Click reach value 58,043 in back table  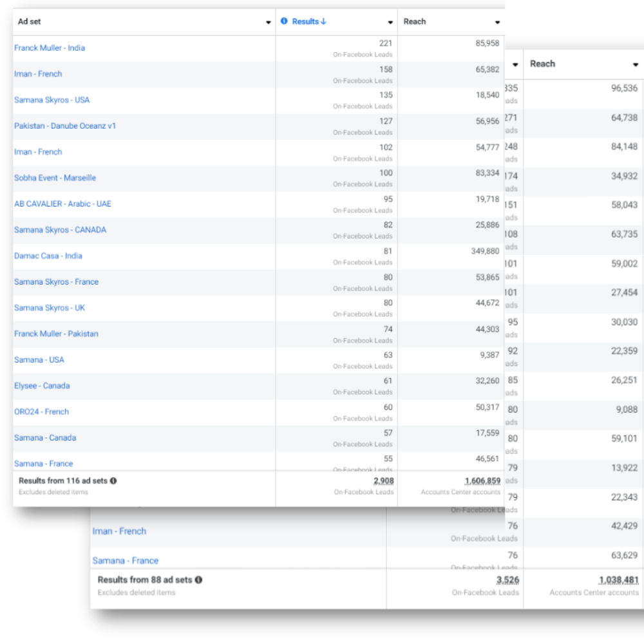pyautogui.click(x=624, y=205)
